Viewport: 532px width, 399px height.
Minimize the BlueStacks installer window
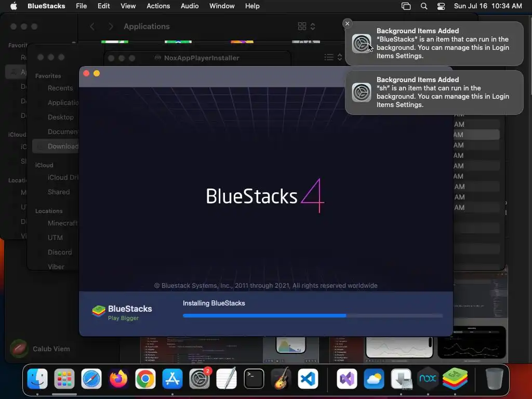pos(97,73)
